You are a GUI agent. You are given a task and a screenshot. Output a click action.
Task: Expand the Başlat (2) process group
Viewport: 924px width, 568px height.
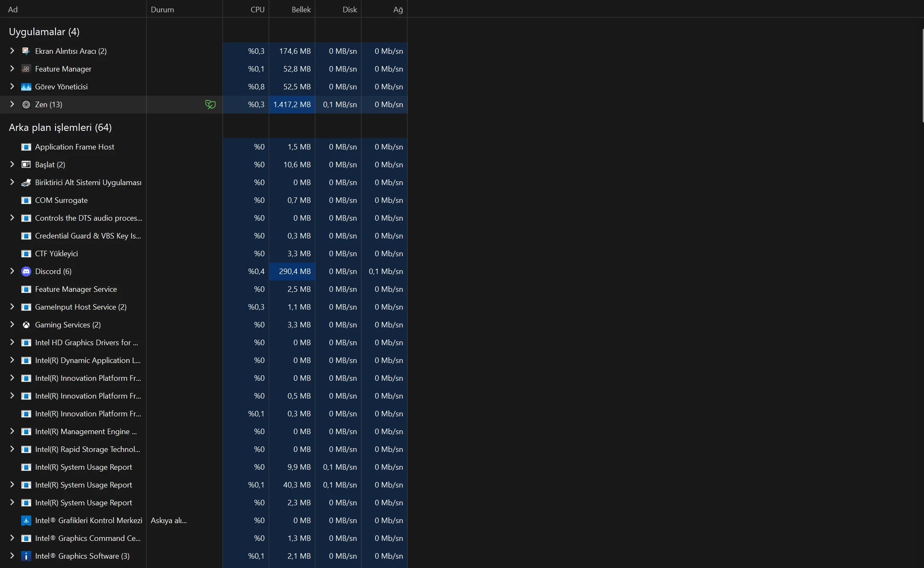[x=12, y=164]
